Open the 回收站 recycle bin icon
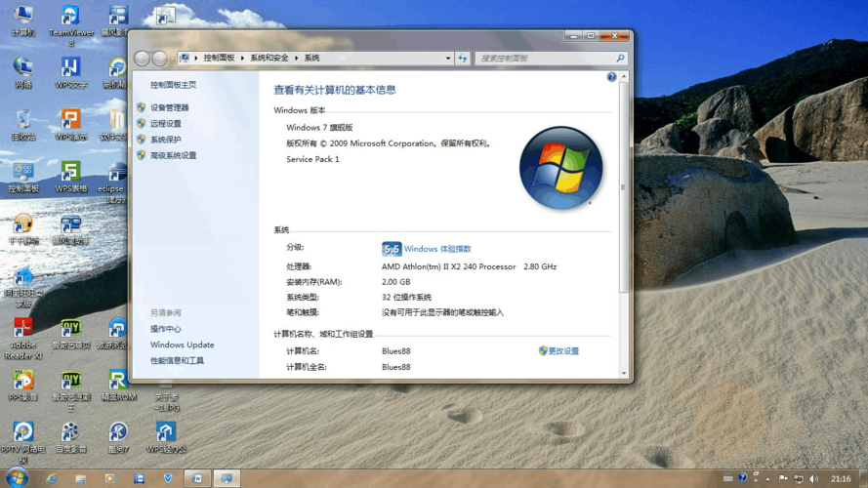Viewport: 868px width, 488px height. [23, 125]
